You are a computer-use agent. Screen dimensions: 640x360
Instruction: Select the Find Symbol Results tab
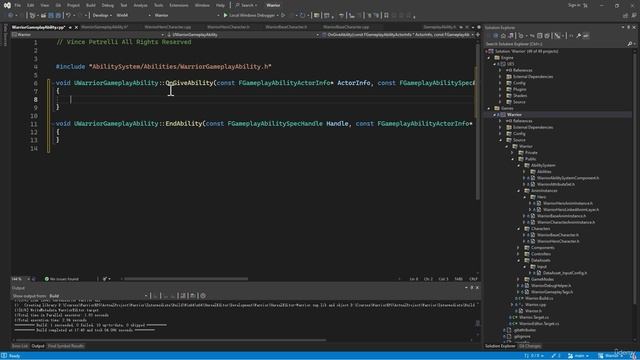coord(66,346)
